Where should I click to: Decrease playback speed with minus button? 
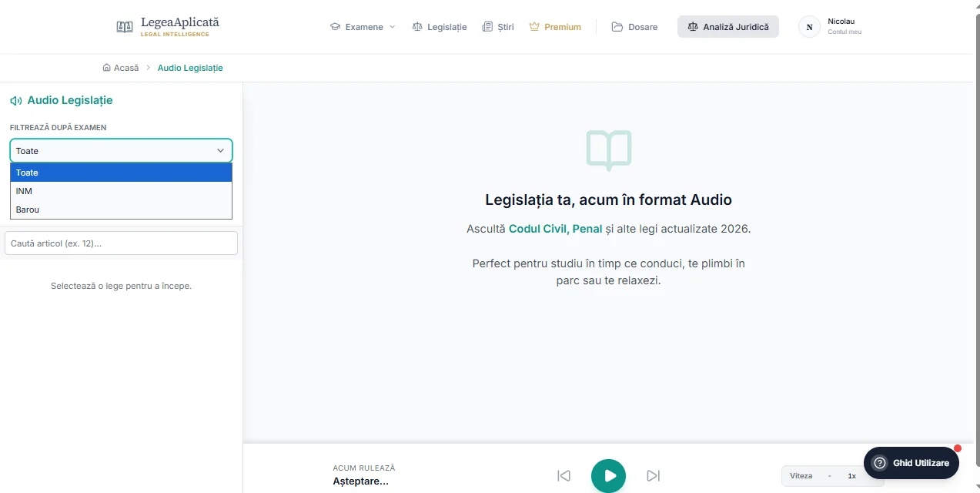[829, 476]
